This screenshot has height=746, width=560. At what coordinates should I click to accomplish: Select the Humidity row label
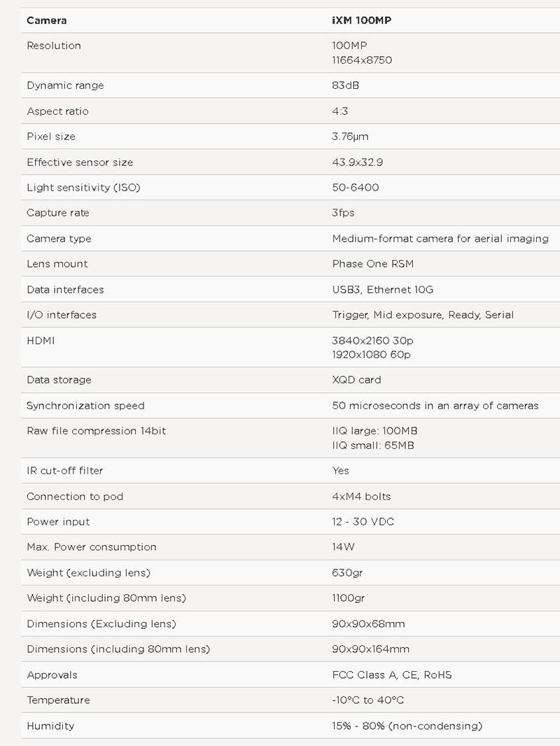(50, 726)
